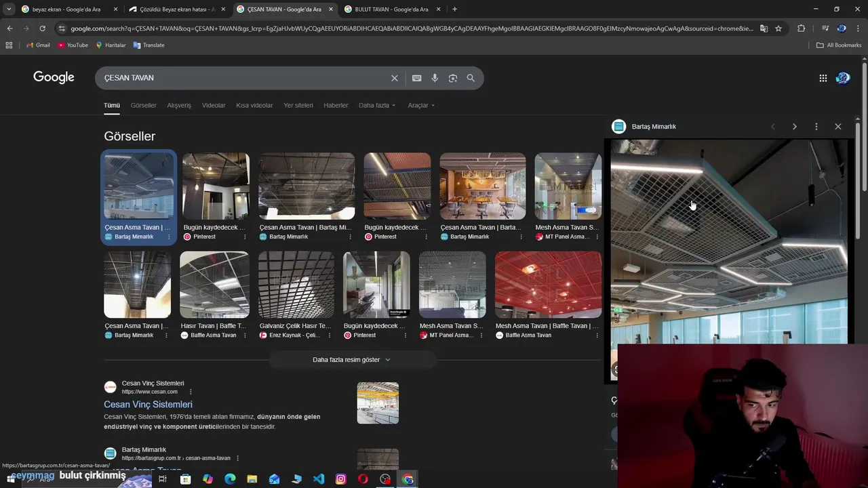Switch to the 'Çözüldü: Beyaz ekran hatası' tab

(176, 9)
